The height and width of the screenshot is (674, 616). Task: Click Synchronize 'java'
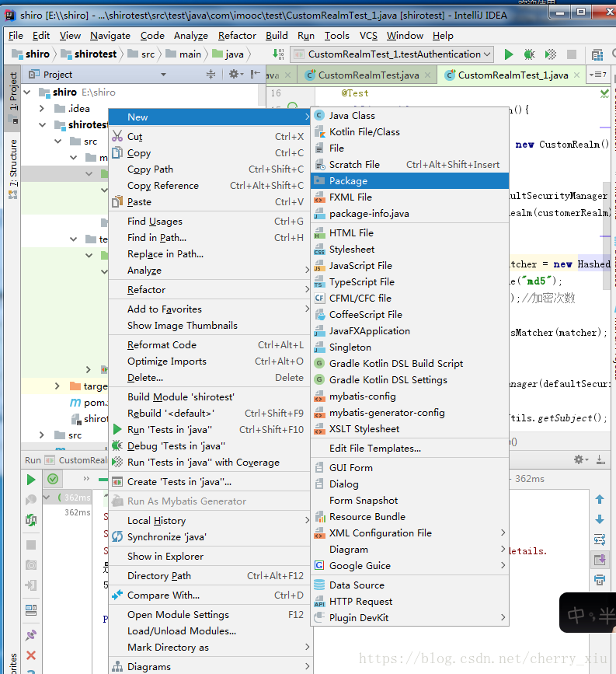(209, 537)
